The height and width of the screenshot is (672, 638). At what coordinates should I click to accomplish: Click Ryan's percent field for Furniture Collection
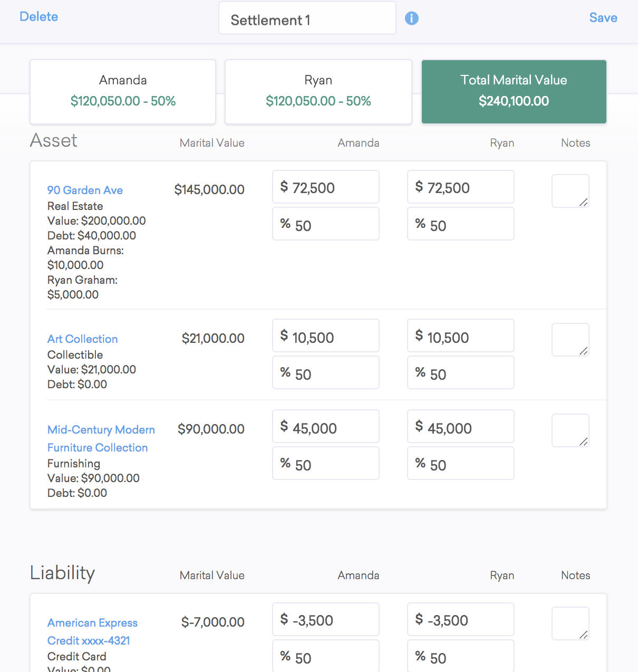click(461, 463)
